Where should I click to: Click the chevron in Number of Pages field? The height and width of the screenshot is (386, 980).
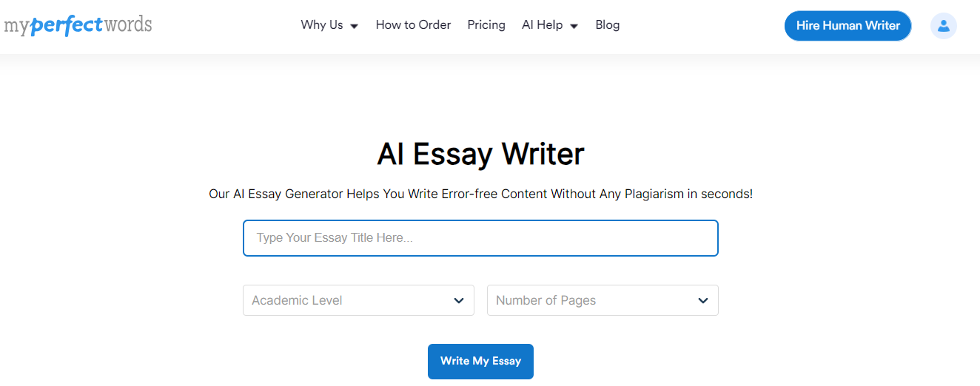703,300
